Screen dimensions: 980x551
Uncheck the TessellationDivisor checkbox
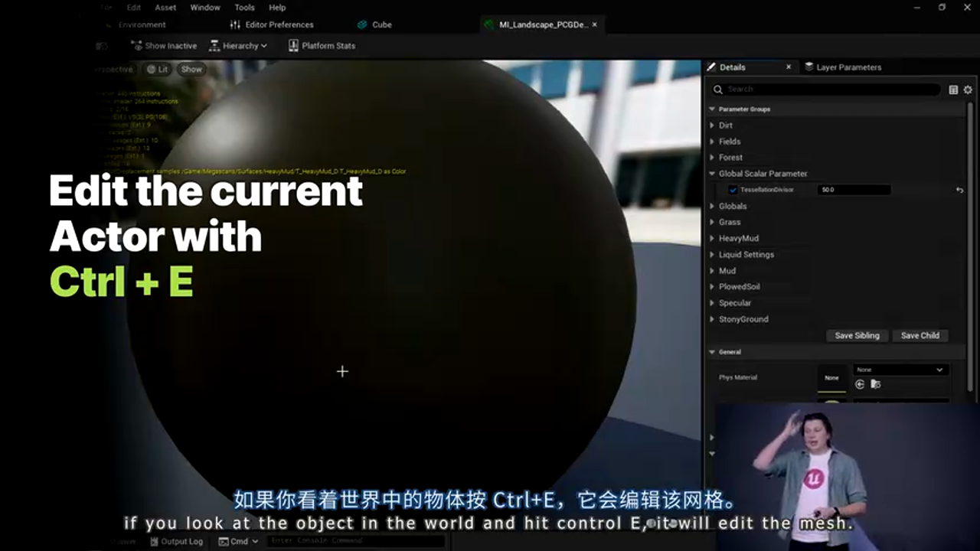coord(733,189)
